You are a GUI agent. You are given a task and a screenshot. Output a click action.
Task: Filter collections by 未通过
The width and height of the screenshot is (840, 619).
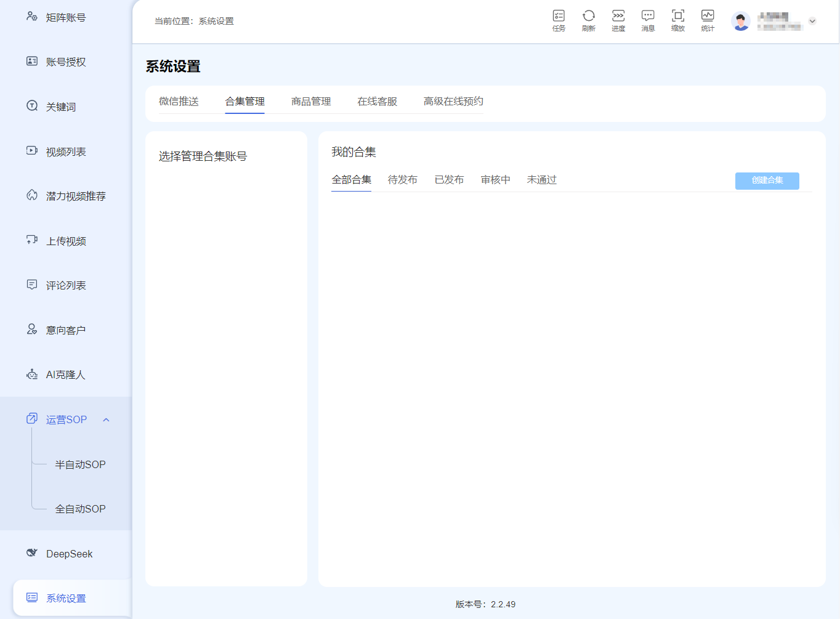click(542, 180)
